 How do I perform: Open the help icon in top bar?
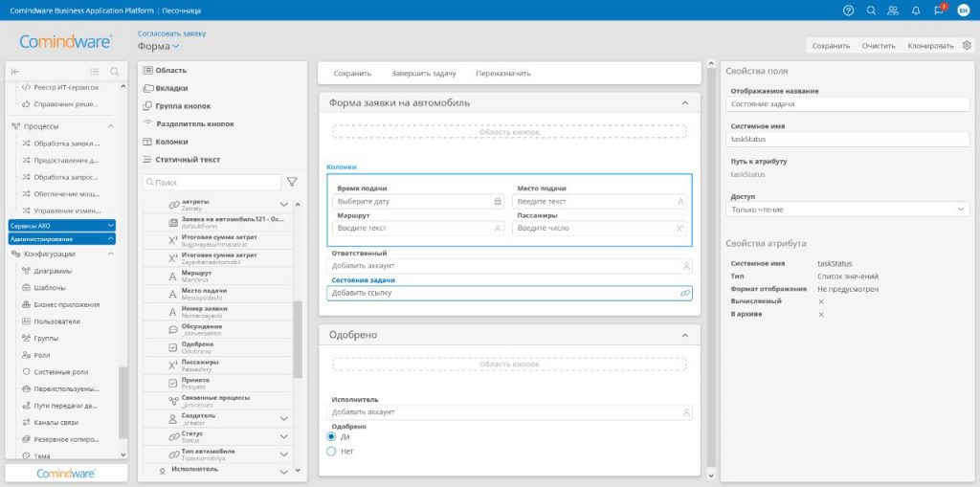[x=848, y=10]
